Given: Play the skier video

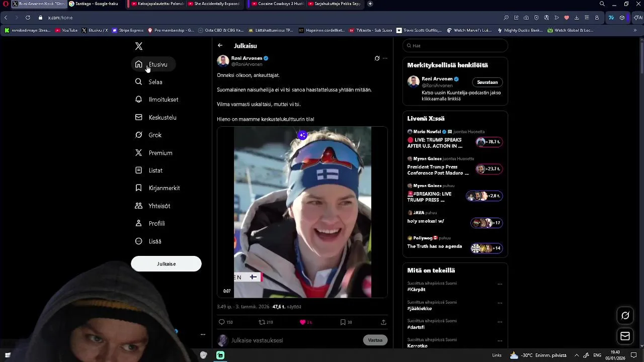Looking at the screenshot, I should pos(302,212).
